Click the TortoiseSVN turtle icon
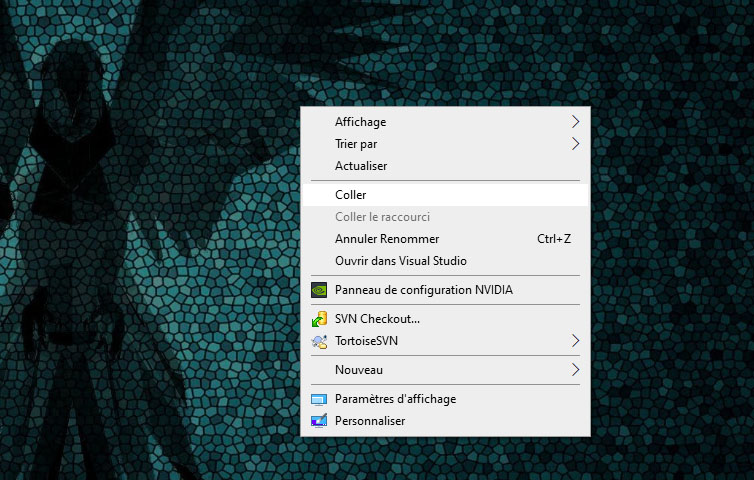The image size is (754, 480). (319, 342)
